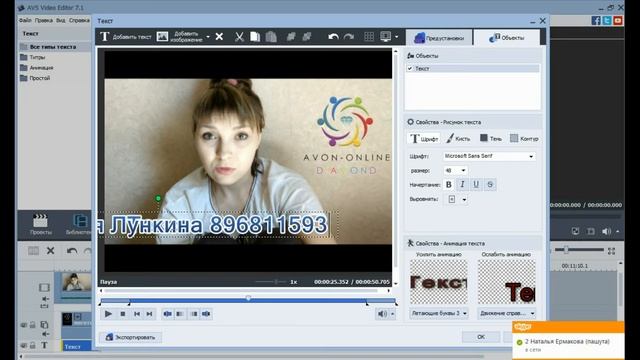The width and height of the screenshot is (640, 360).
Task: Select the fade-out animation thumbnail
Action: coord(507,282)
